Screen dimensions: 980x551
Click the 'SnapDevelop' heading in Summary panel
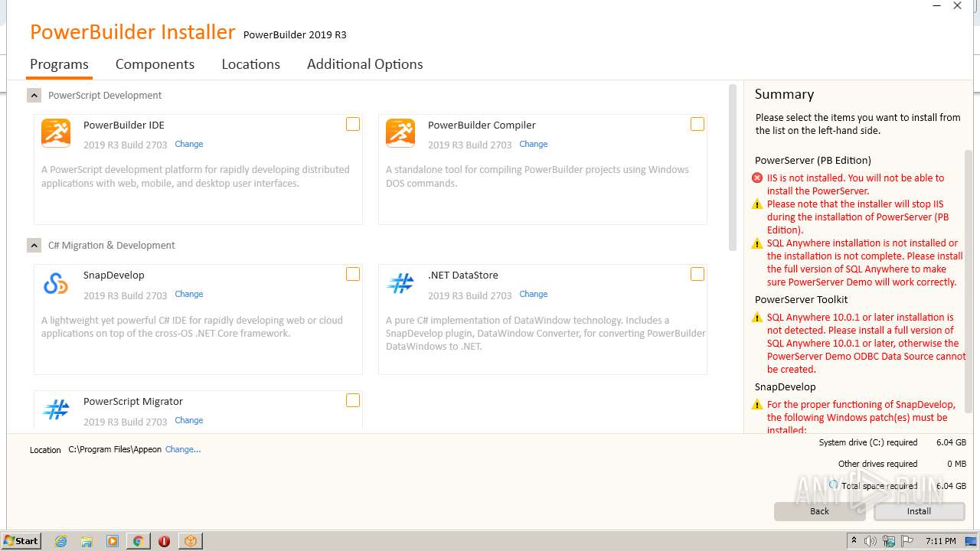(786, 387)
